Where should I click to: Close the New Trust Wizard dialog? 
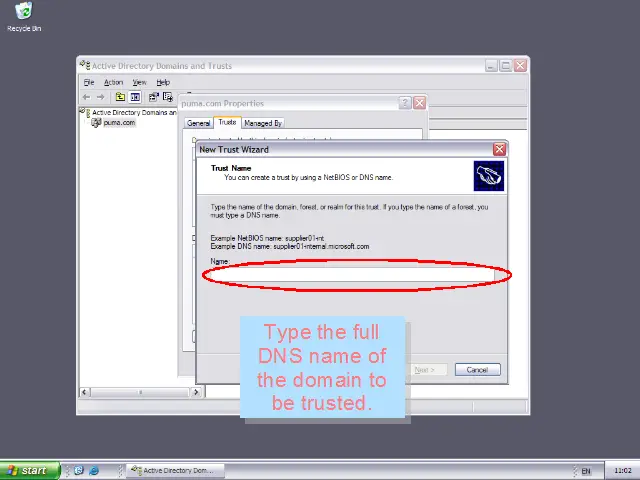tap(499, 150)
